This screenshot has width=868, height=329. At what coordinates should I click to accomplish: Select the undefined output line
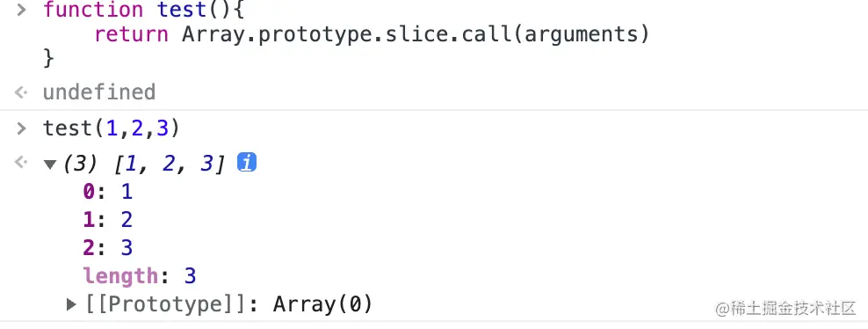point(99,92)
